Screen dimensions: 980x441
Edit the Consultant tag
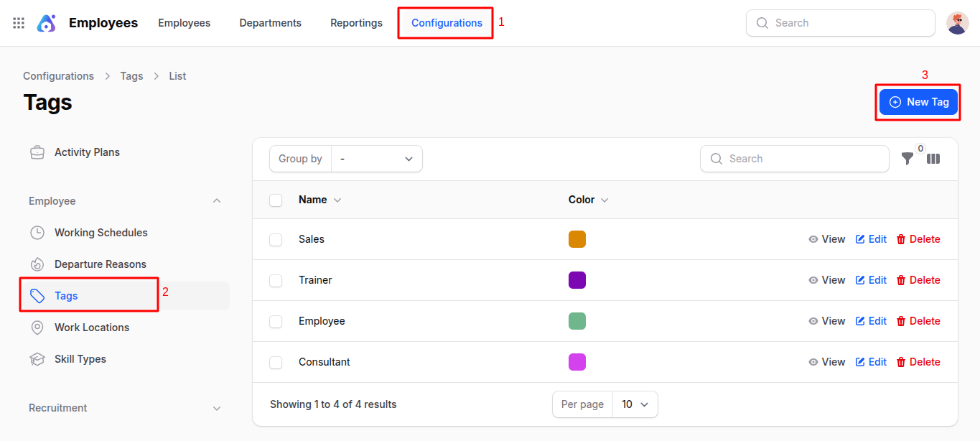871,361
